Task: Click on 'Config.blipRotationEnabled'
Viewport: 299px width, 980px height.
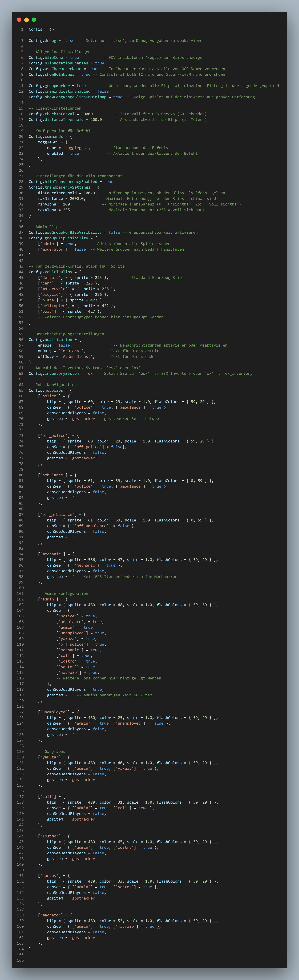Action: click(58, 63)
